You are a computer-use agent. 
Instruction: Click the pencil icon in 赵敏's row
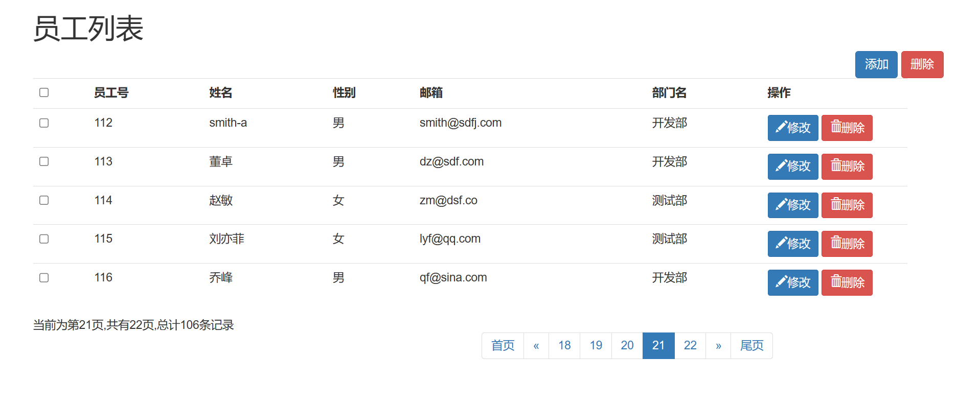coord(781,205)
